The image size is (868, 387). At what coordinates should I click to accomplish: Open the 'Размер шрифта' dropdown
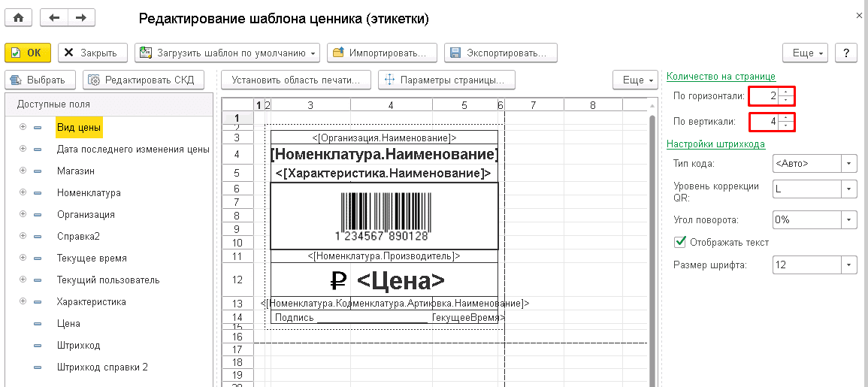pos(849,265)
